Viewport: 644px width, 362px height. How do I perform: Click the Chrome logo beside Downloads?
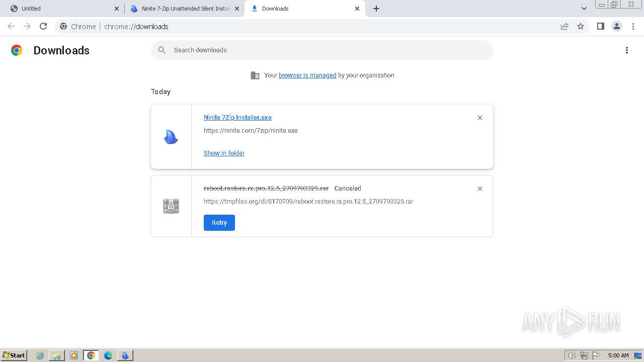17,50
